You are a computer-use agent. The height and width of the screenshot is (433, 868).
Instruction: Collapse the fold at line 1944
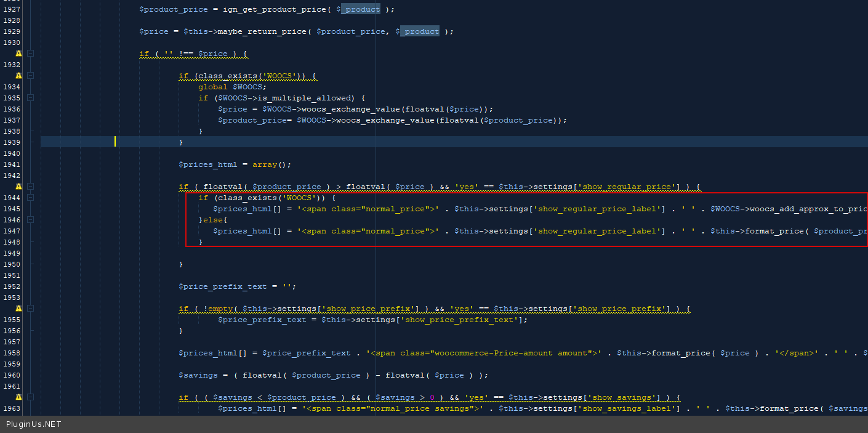tap(30, 198)
